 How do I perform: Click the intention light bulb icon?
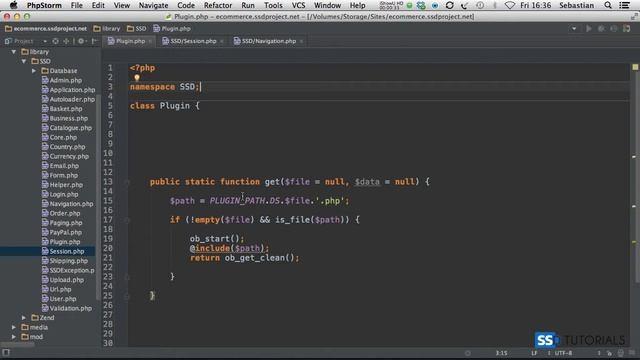pyautogui.click(x=137, y=78)
